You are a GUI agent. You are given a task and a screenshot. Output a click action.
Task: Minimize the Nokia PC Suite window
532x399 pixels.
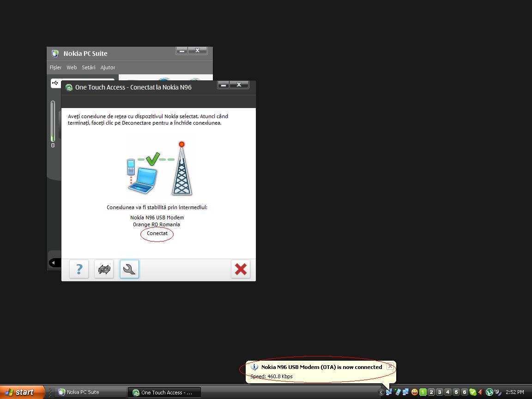(182, 50)
